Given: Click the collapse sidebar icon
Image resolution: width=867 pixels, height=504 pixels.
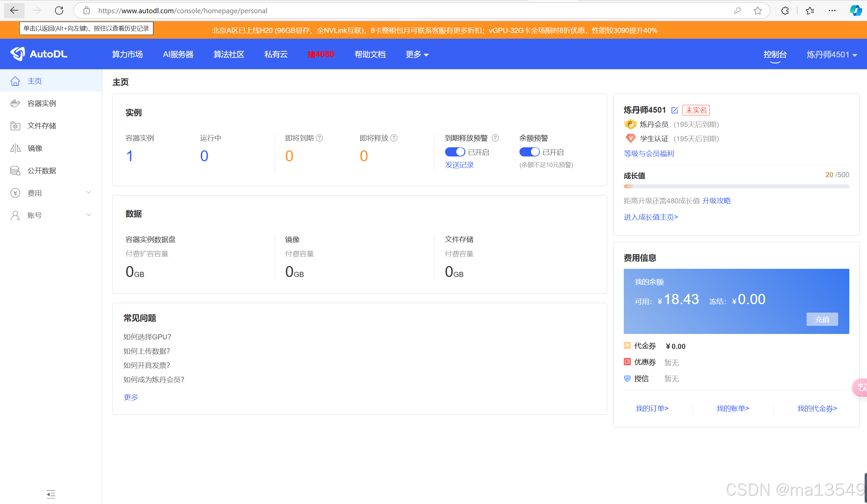Looking at the screenshot, I should coord(51,494).
